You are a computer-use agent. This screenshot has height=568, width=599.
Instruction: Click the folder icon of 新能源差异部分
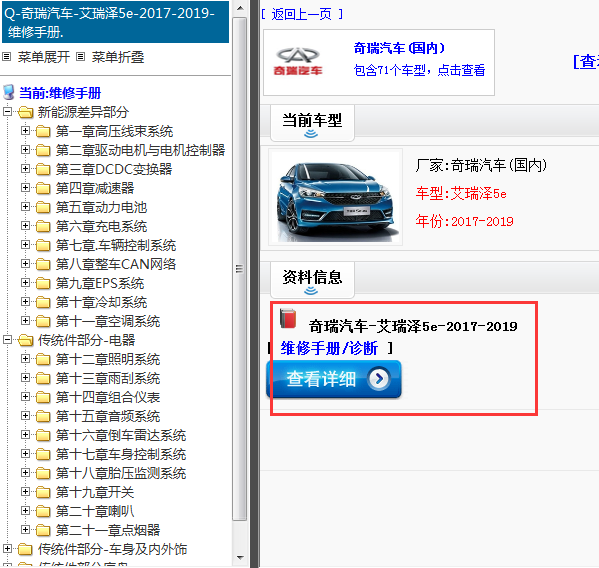click(26, 112)
